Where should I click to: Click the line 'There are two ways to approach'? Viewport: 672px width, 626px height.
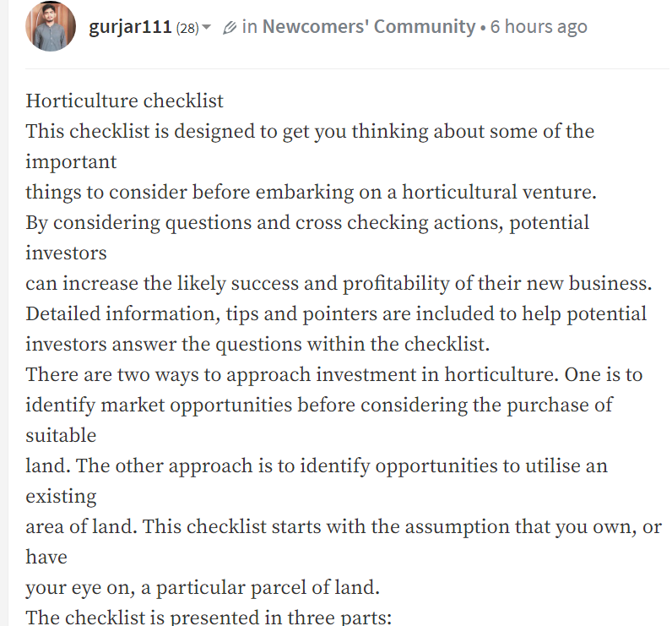pos(333,375)
